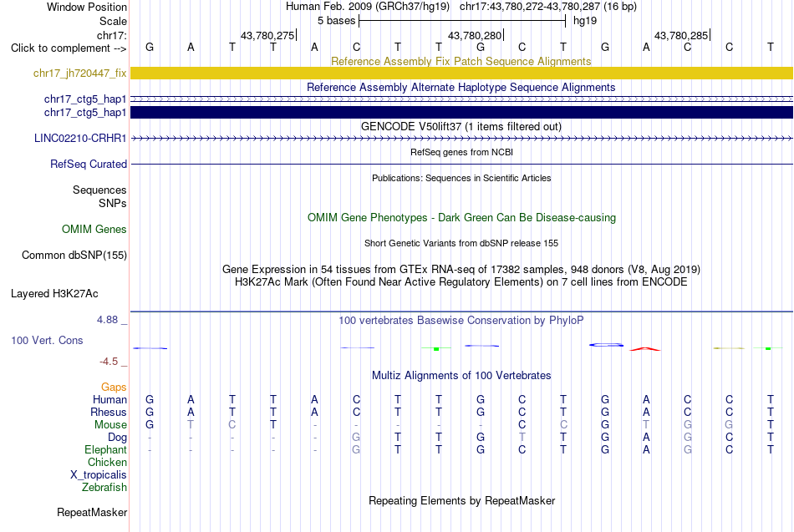Open the OMIM Gene Phenotypes track title
The width and height of the screenshot is (794, 532).
tap(461, 218)
